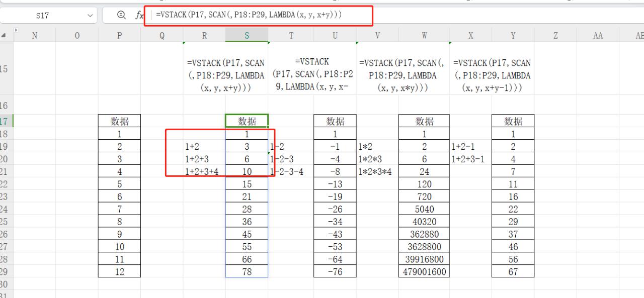Click the cell containing 78
This screenshot has width=644, height=298.
247,272
